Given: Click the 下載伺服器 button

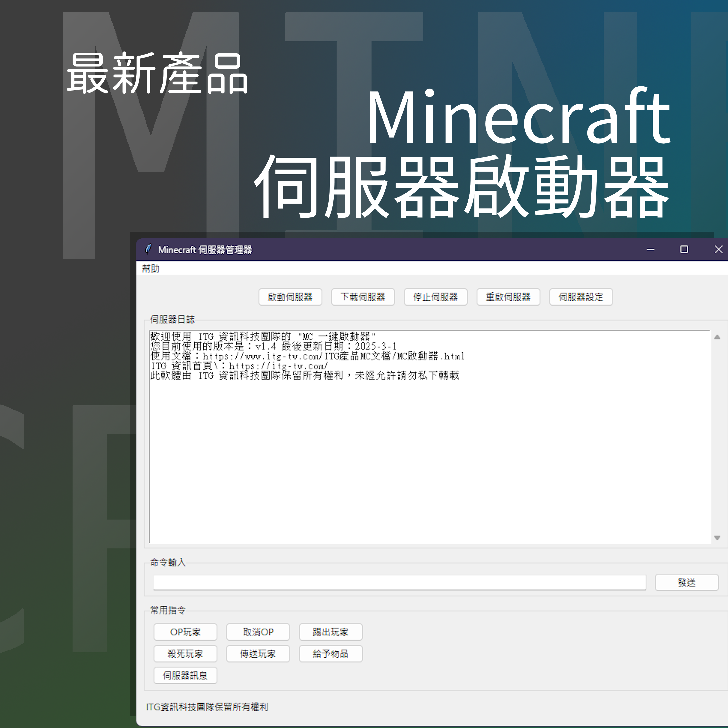Looking at the screenshot, I should coord(363,297).
